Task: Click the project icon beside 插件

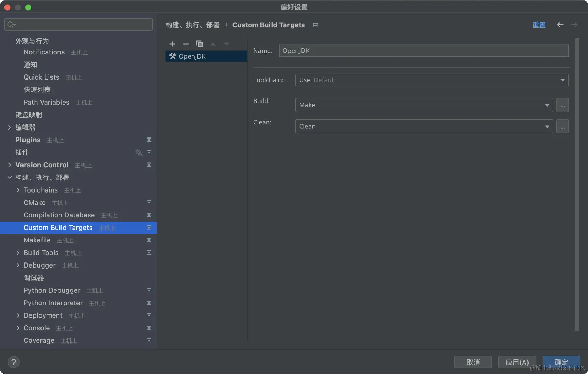Action: pyautogui.click(x=149, y=152)
